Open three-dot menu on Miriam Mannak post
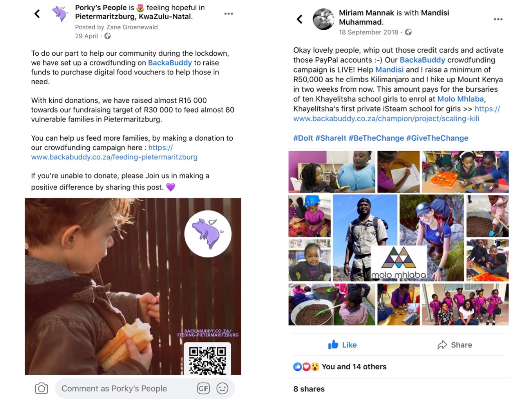 (x=498, y=19)
